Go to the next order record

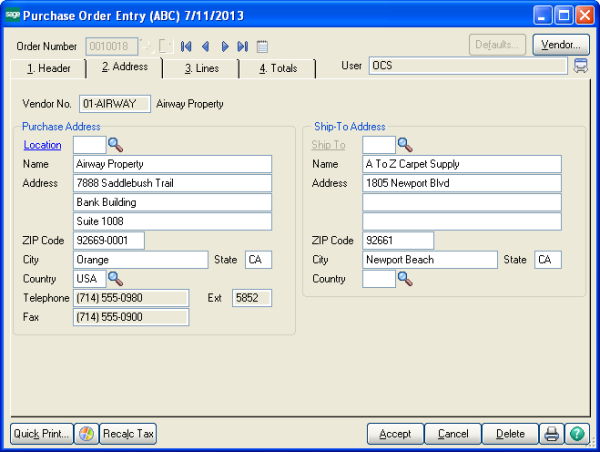tap(225, 46)
